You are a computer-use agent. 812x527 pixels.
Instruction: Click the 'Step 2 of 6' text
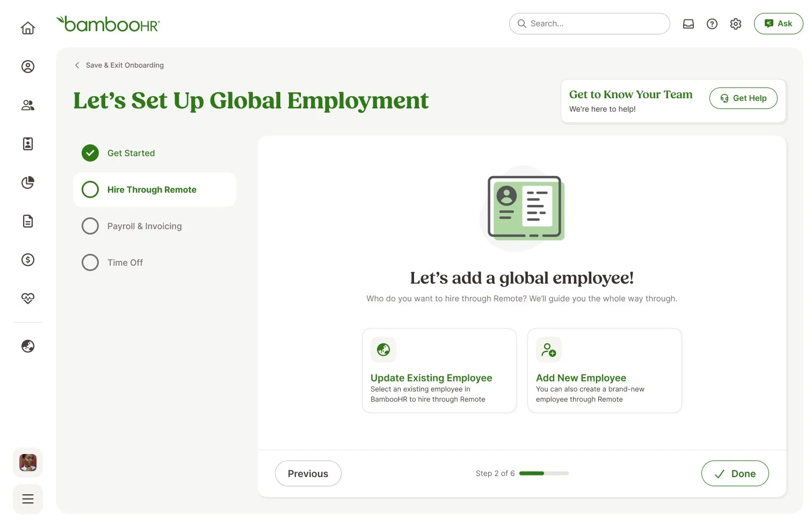(495, 473)
